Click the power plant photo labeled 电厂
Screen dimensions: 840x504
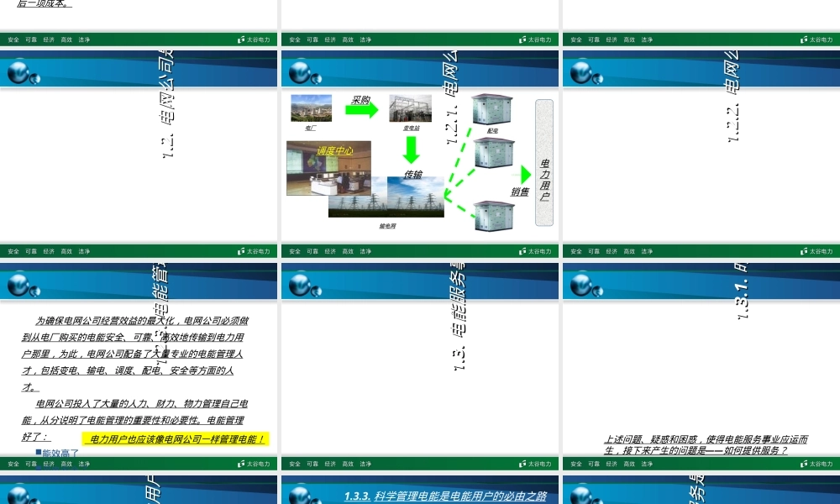312,108
